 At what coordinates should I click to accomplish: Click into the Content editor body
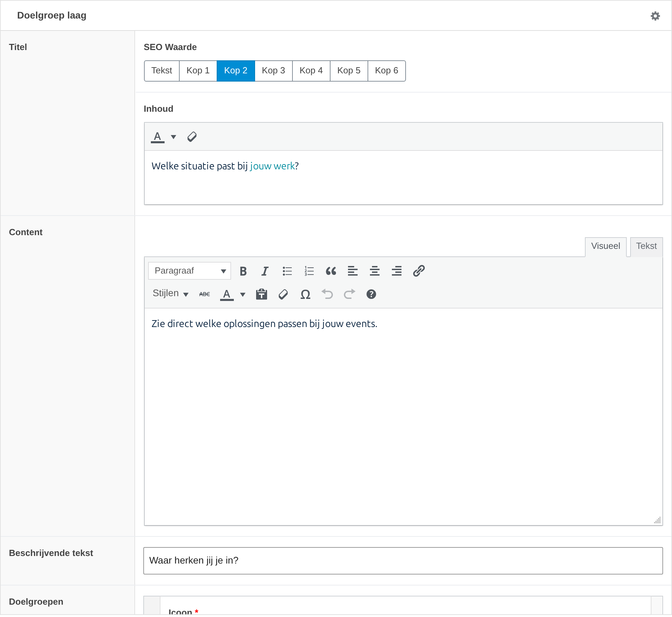[404, 416]
